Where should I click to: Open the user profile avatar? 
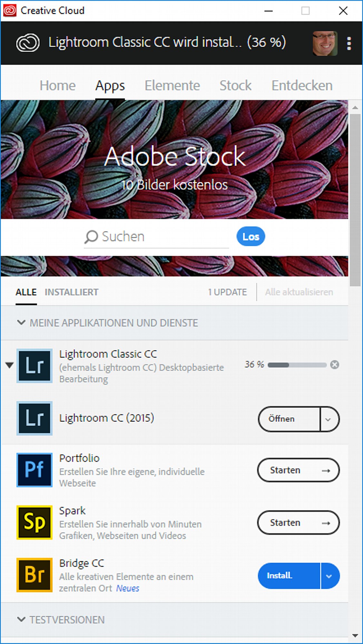tap(325, 43)
